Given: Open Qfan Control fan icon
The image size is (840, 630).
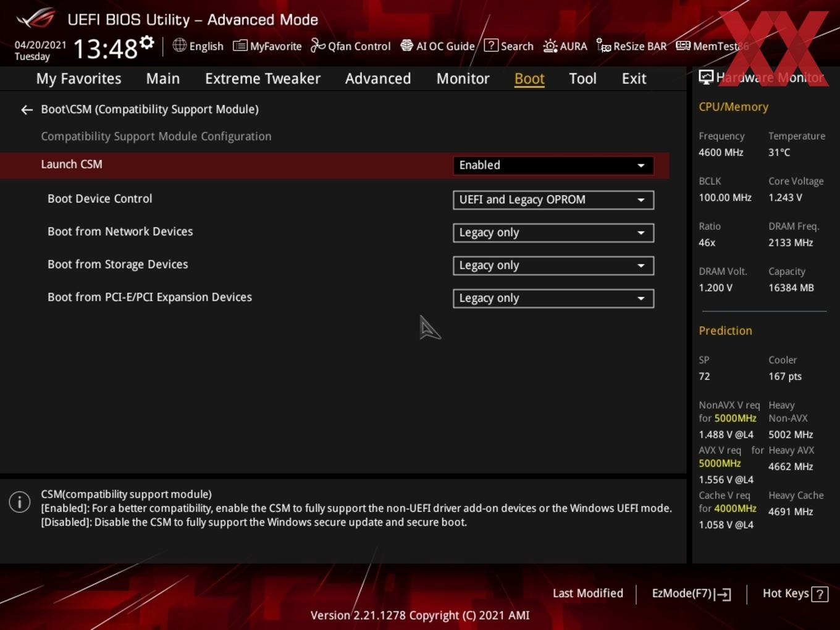Looking at the screenshot, I should [x=317, y=46].
